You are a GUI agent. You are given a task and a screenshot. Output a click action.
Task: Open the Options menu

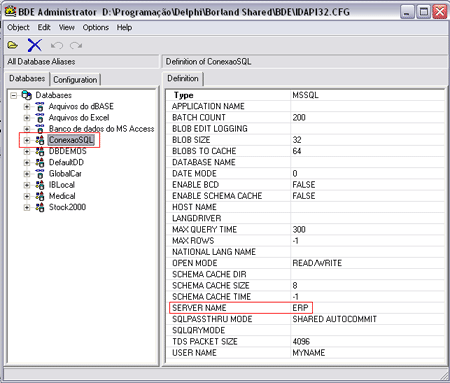[96, 27]
